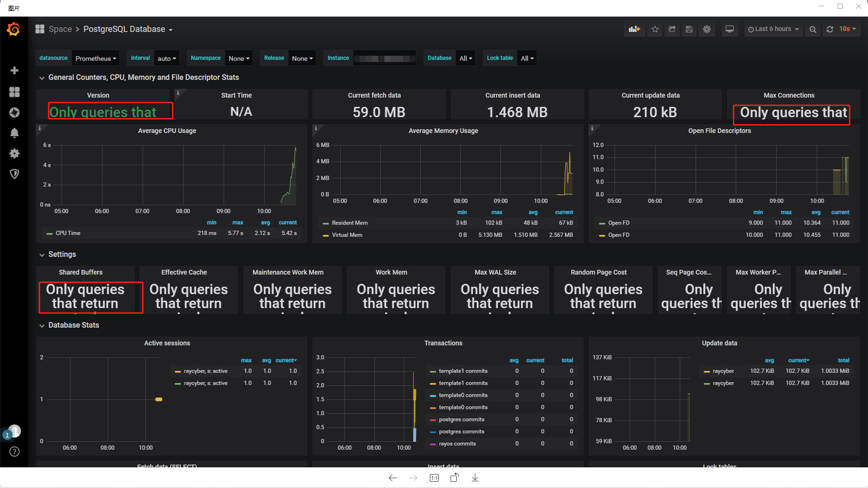Click the download image viewer icon
This screenshot has height=488, width=868.
475,478
